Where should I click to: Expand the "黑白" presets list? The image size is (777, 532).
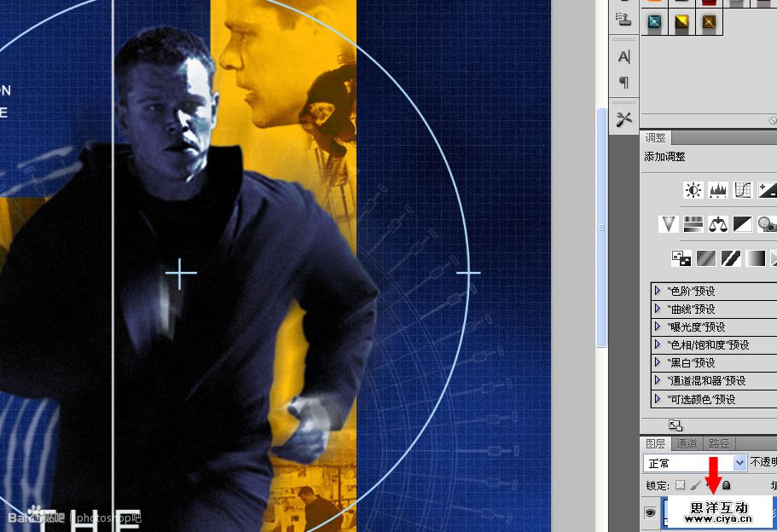658,363
